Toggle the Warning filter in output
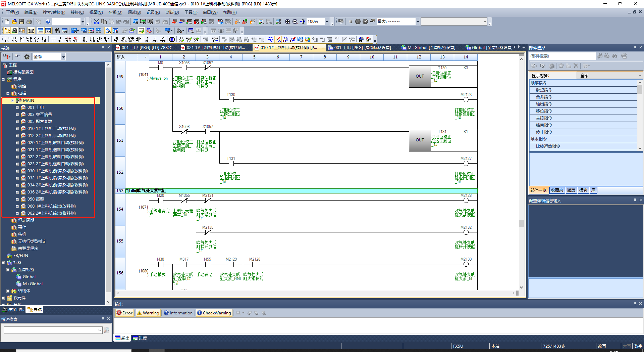This screenshot has width=644, height=352. tap(148, 313)
